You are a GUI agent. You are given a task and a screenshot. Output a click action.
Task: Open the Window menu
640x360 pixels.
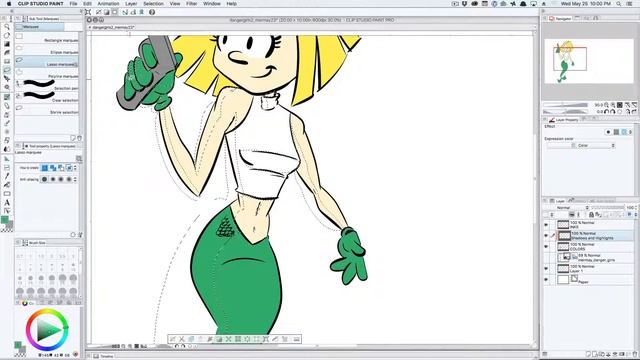click(212, 4)
